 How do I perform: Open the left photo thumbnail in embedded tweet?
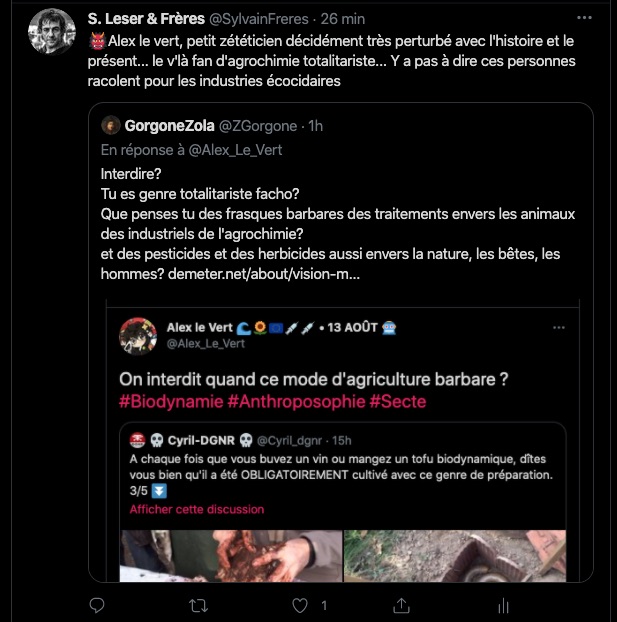229,553
